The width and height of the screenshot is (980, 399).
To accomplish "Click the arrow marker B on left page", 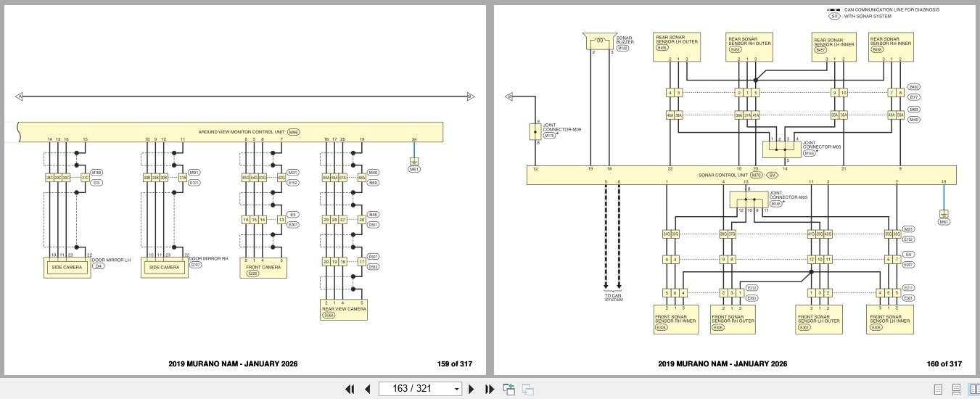I will [470, 96].
